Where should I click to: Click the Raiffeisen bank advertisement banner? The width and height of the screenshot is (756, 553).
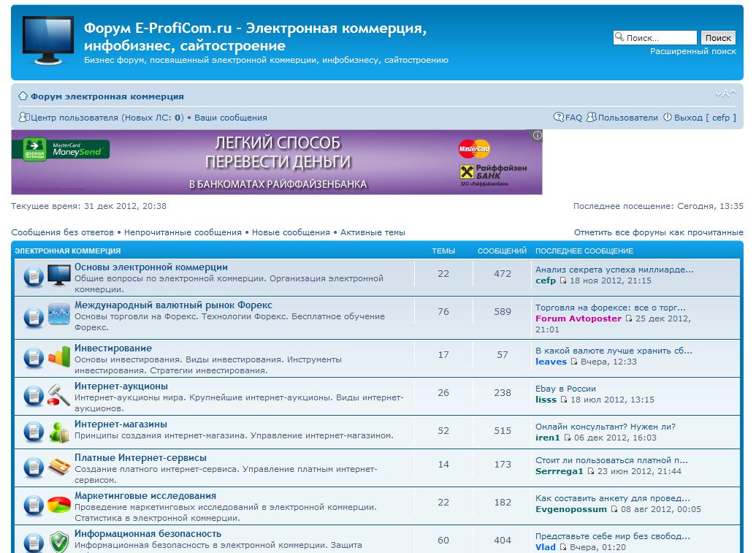276,162
